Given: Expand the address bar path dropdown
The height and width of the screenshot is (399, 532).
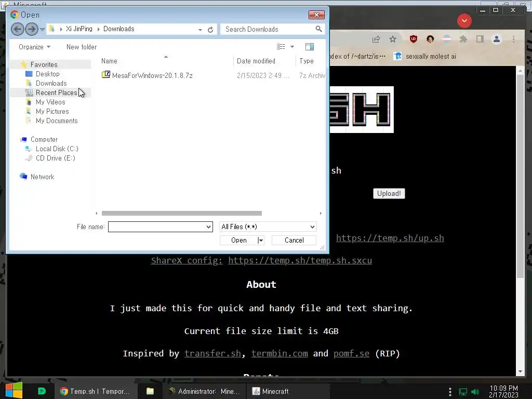Looking at the screenshot, I should coord(200,30).
